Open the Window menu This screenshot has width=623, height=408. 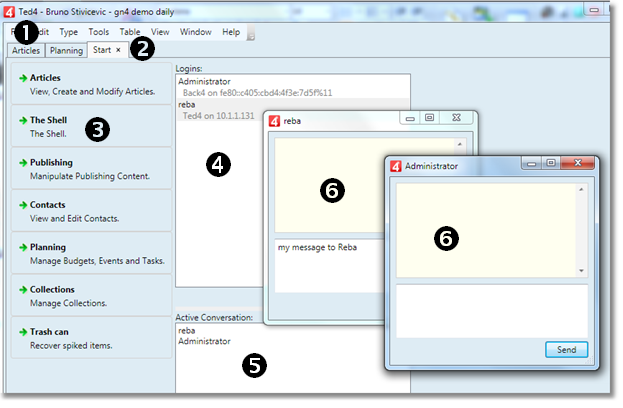[x=195, y=32]
